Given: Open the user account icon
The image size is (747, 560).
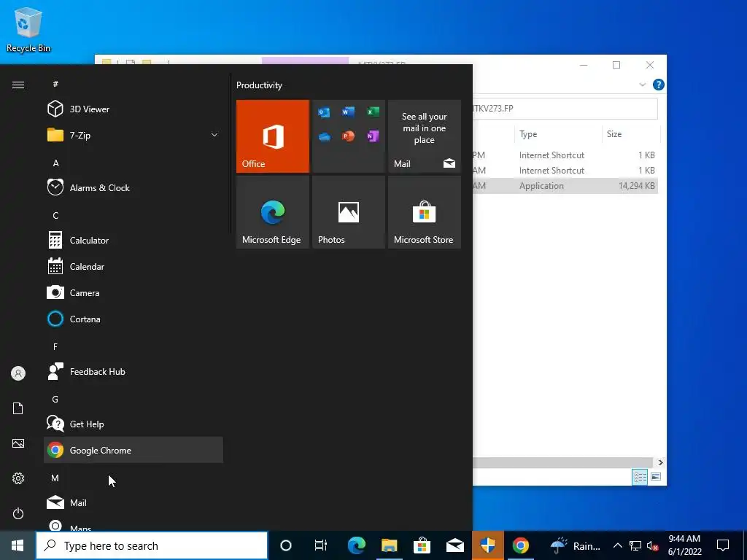Looking at the screenshot, I should 18,373.
